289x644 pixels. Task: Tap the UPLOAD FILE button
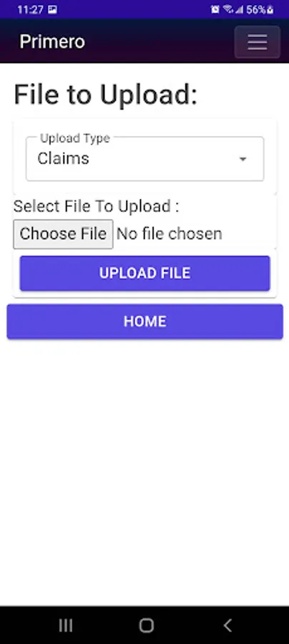tap(145, 273)
